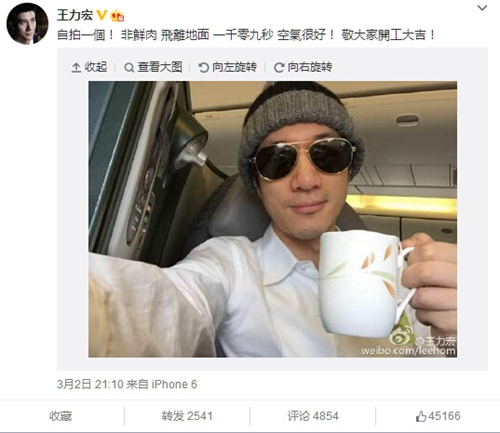
Task: Open 查看大图 to view the large image
Action: [x=153, y=67]
